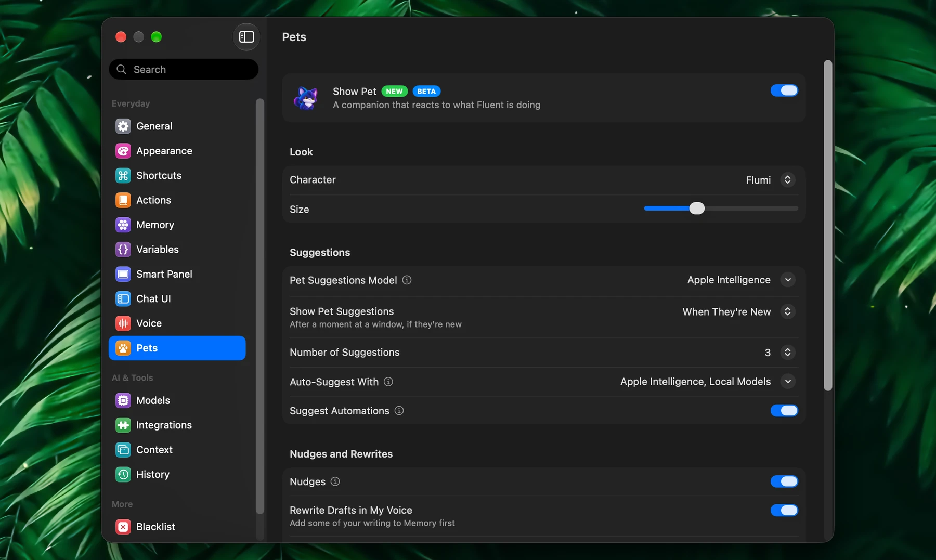
Task: Toggle the Show Pet switch
Action: pyautogui.click(x=784, y=90)
